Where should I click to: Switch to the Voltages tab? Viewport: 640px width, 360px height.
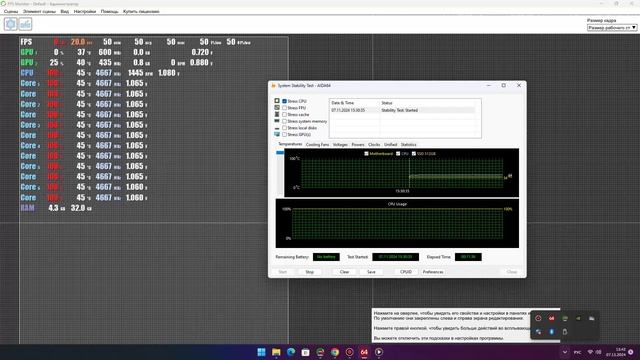340,144
